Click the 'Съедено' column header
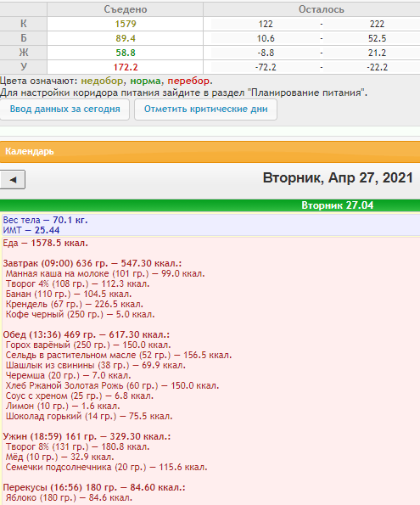This screenshot has height=505, width=420. 126,9
